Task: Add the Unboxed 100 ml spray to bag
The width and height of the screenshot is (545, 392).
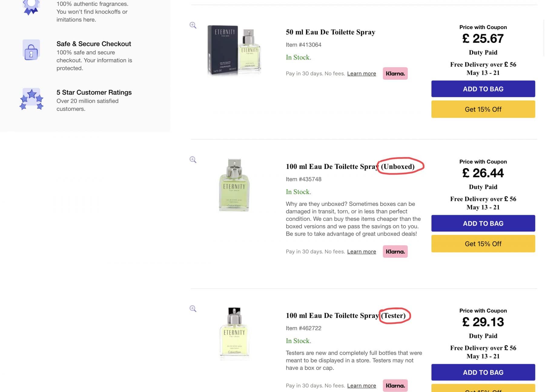Action: (x=483, y=223)
